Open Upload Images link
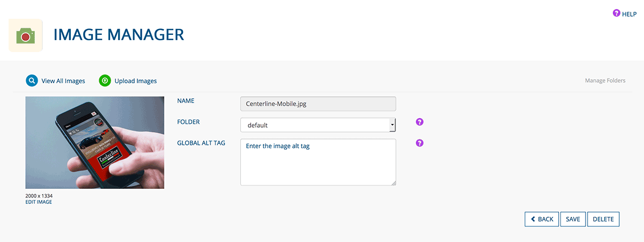This screenshot has width=644, height=242. tap(136, 81)
